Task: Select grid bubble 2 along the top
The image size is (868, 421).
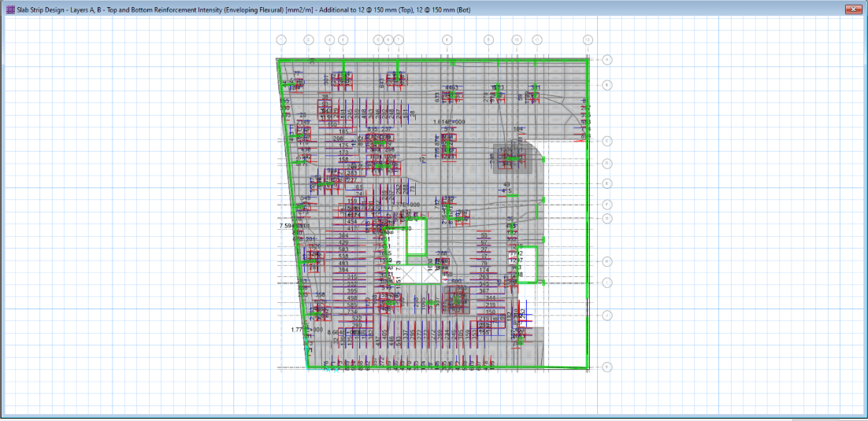Action: [x=309, y=39]
